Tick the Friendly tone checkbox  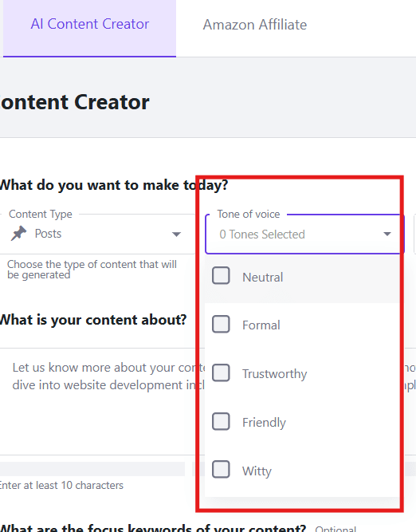[221, 421]
